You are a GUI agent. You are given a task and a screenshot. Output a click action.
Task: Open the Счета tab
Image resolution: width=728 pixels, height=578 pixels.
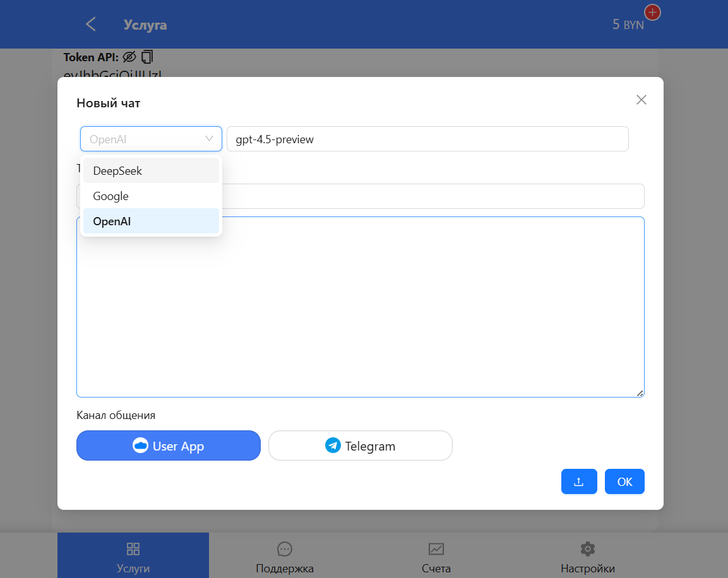pos(436,555)
